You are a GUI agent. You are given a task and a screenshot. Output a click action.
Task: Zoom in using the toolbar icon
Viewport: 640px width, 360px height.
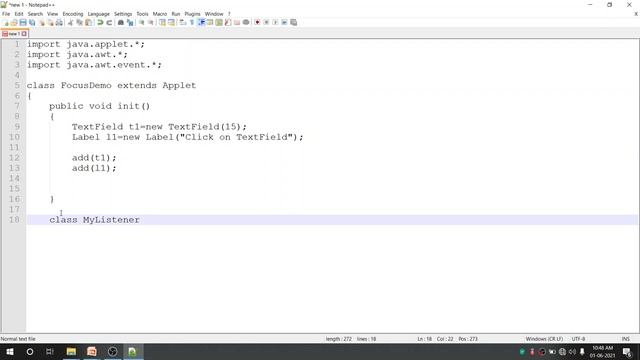point(142,22)
